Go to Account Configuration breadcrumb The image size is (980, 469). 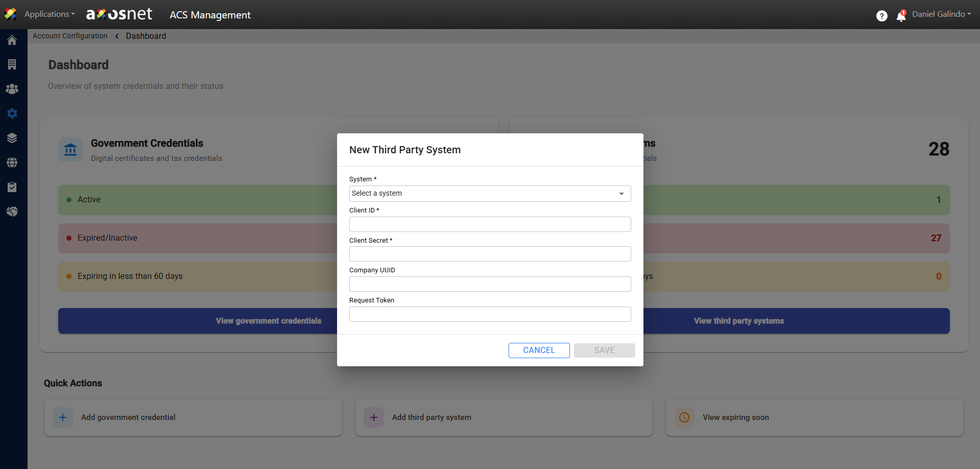pos(70,36)
